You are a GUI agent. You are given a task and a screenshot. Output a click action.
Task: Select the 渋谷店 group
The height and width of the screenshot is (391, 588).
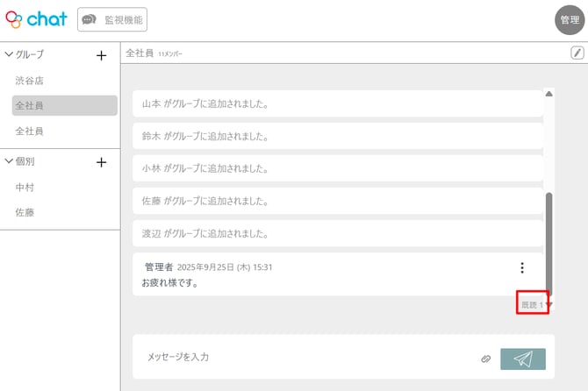(x=29, y=81)
